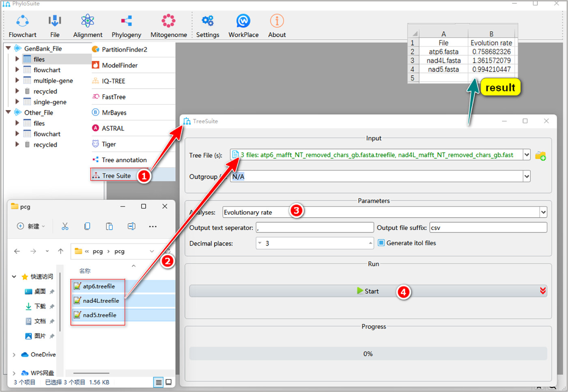568x392 pixels.
Task: Switch to details view icon in Explorer
Action: 159,382
